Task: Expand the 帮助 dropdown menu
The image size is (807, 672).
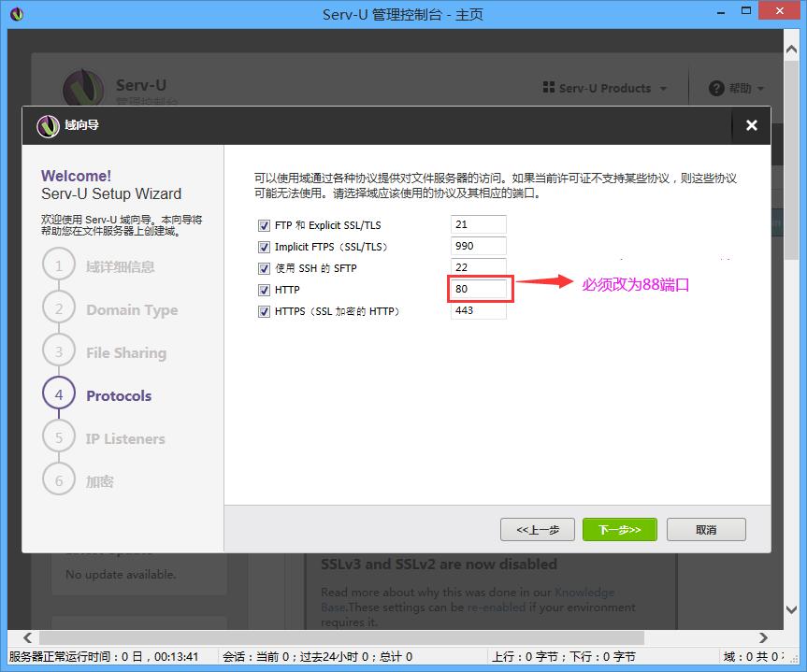Action: pos(737,88)
